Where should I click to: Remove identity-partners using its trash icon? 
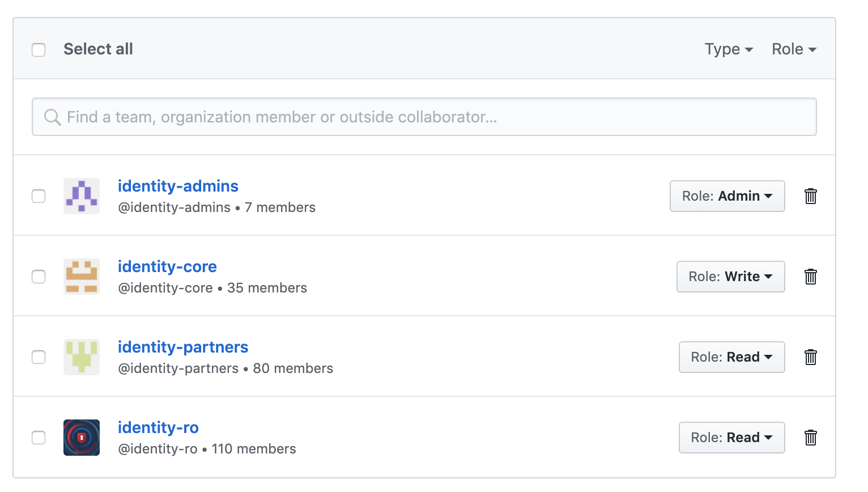click(x=810, y=357)
